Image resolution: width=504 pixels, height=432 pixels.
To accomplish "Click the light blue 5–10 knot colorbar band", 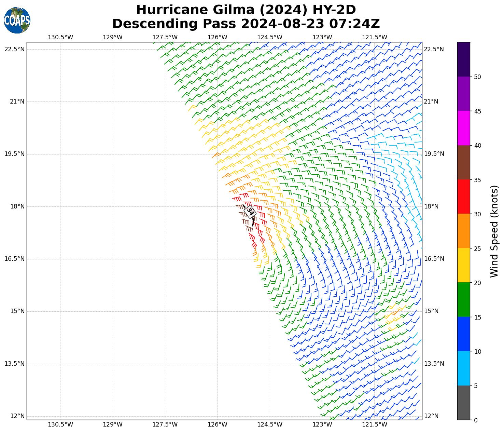I will [463, 368].
